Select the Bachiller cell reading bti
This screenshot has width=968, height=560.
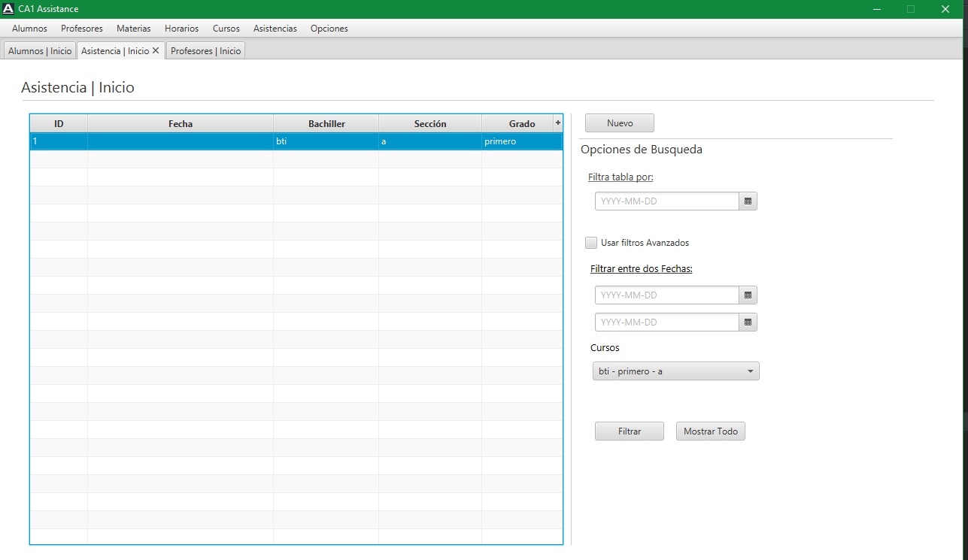(x=326, y=141)
